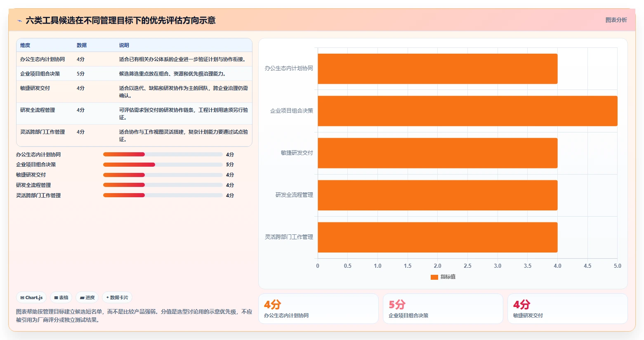Click the icon inside the 表格 chip
644x340 pixels.
56,297
